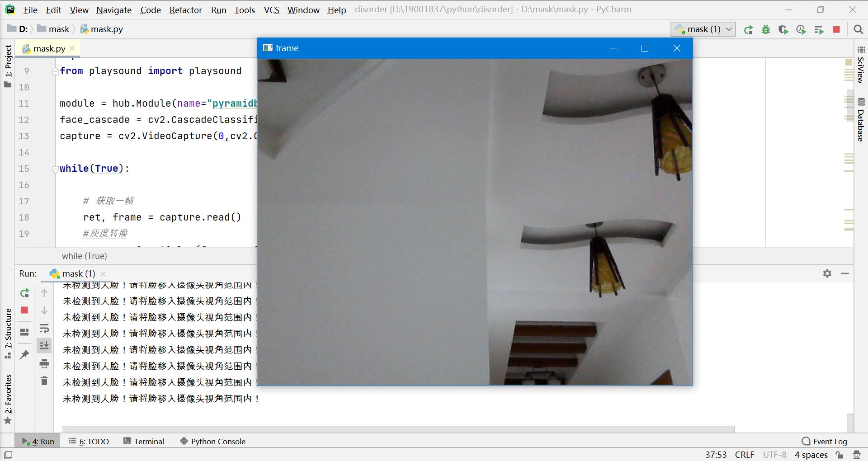The height and width of the screenshot is (461, 868).
Task: Click the cursor position 37:53 status
Action: [x=716, y=455]
